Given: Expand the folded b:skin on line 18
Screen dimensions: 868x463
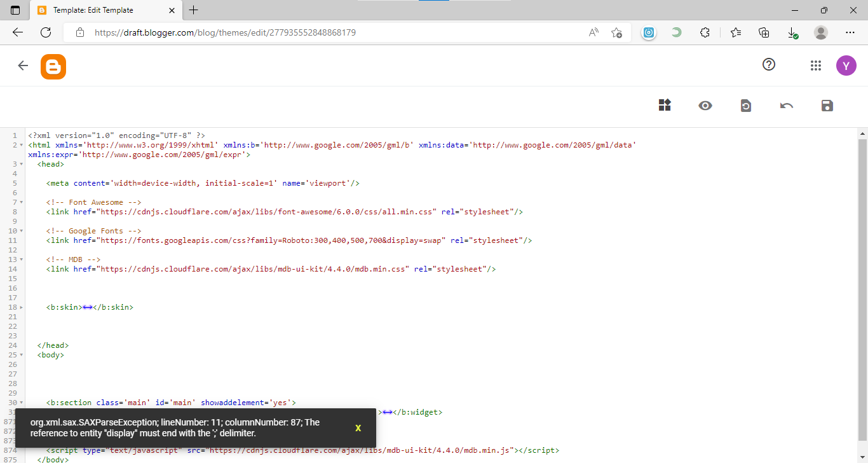Looking at the screenshot, I should pyautogui.click(x=21, y=307).
